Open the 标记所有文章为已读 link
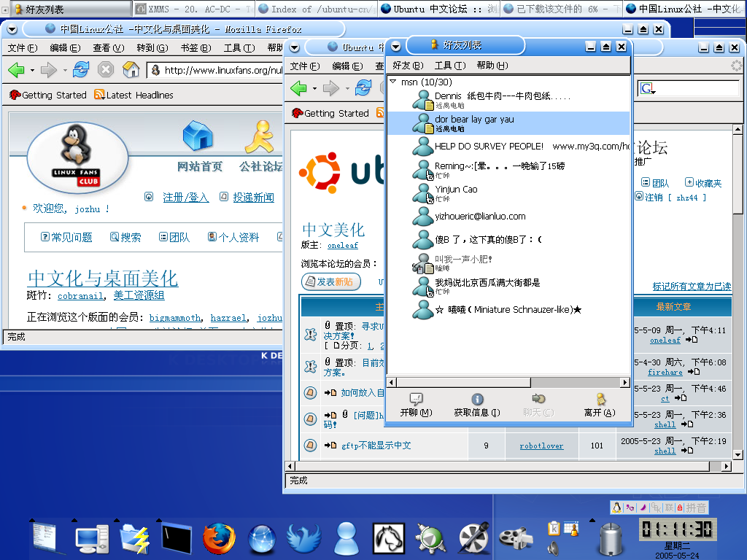Image resolution: width=747 pixels, height=560 pixels. click(x=692, y=286)
